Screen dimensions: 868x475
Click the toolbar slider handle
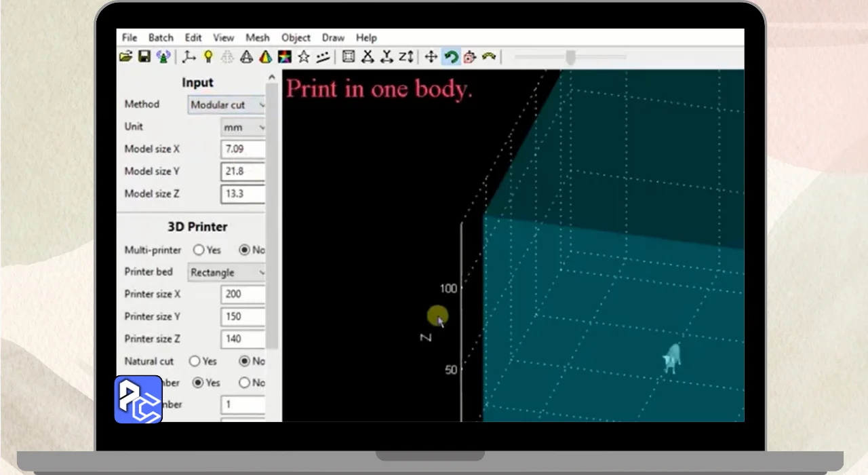[x=571, y=57]
